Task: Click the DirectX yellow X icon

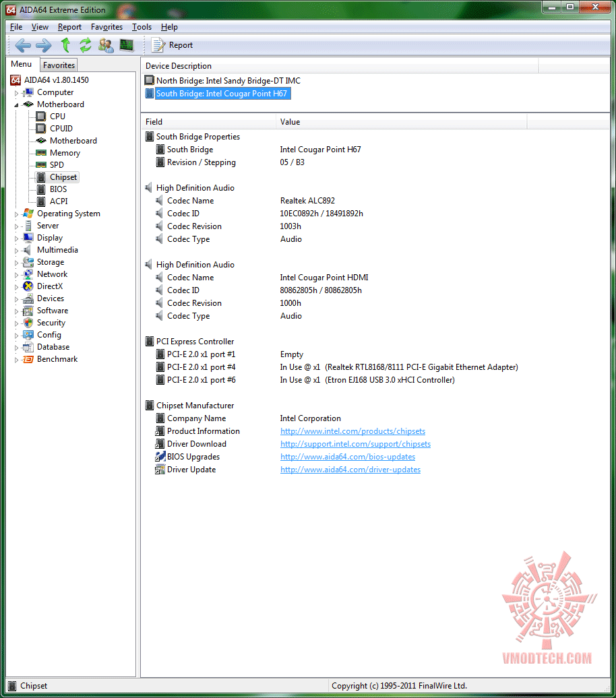Action: click(x=28, y=286)
